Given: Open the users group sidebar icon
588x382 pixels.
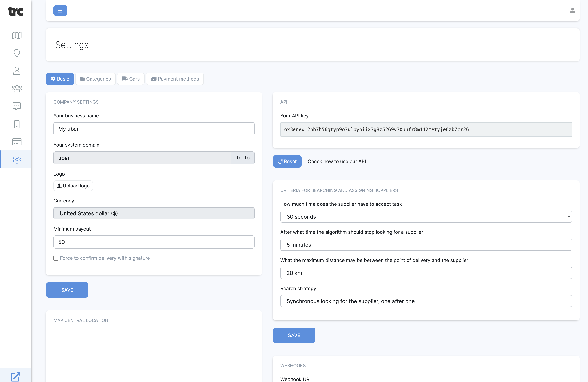Looking at the screenshot, I should (17, 88).
